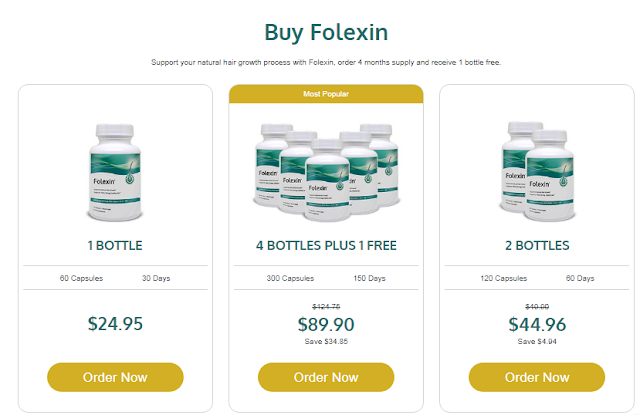Click the $44.96 price

pos(536,324)
